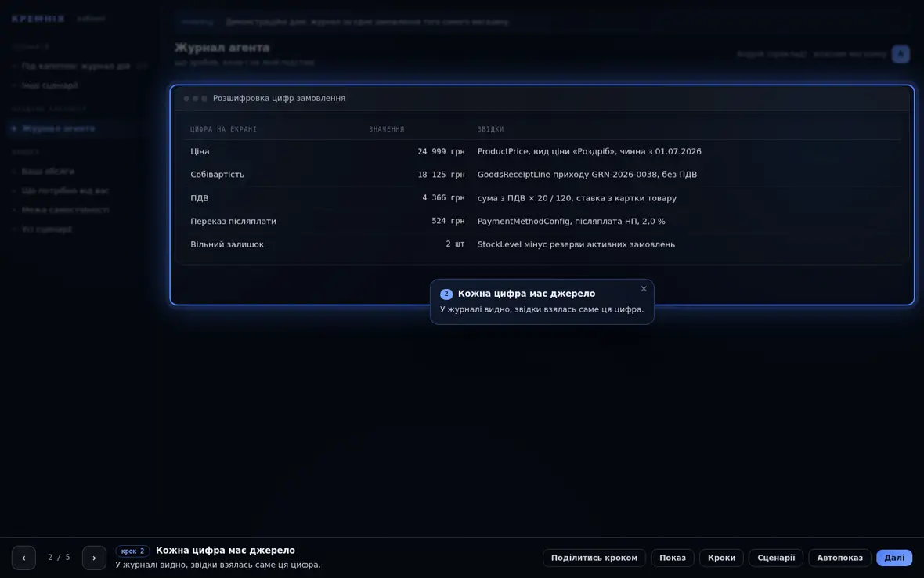Click the StockLevel source description
924x578 pixels.
coord(576,244)
